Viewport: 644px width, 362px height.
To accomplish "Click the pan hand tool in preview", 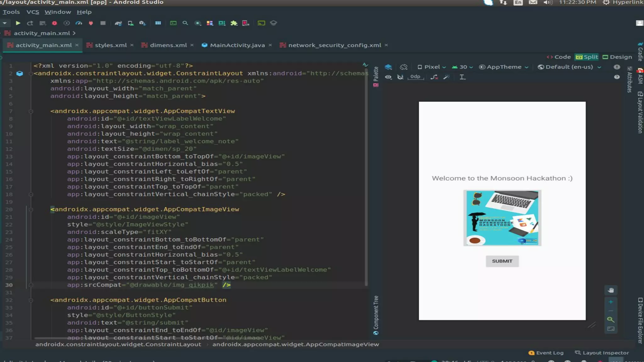I will click(x=611, y=290).
